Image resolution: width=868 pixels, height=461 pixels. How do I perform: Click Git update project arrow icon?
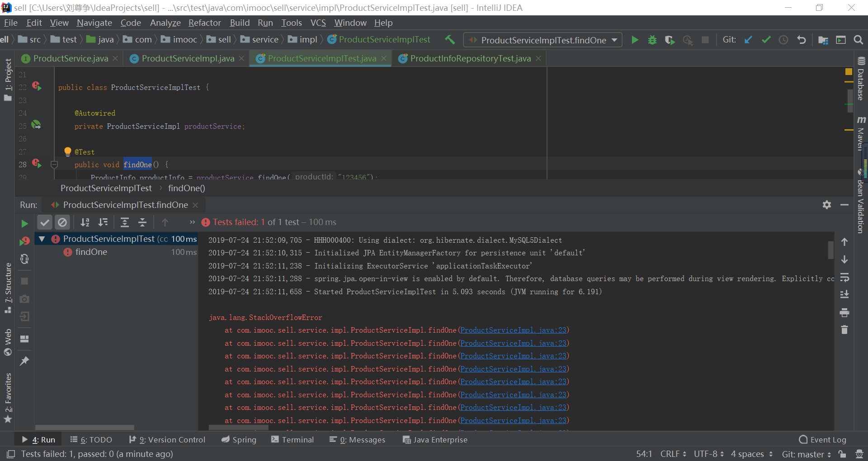748,40
